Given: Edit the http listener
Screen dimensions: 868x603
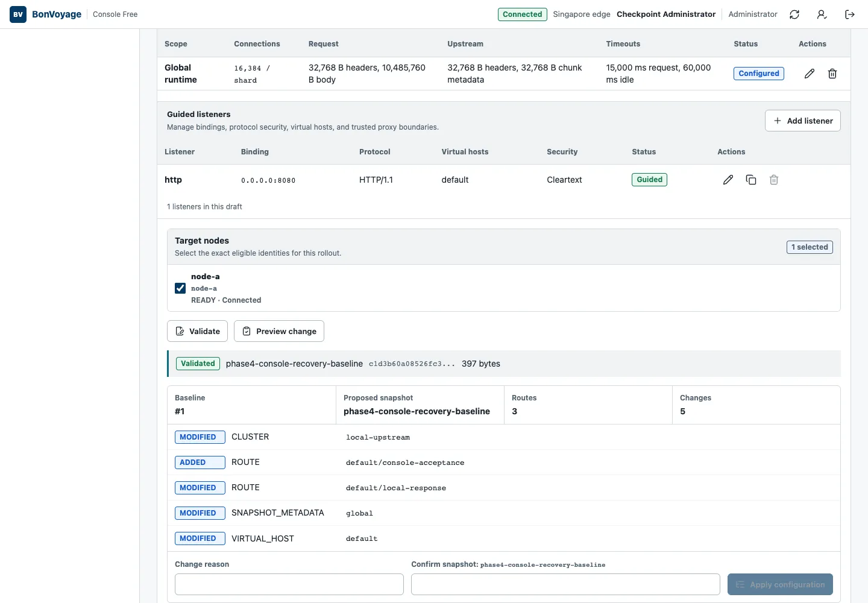Looking at the screenshot, I should click(x=728, y=180).
